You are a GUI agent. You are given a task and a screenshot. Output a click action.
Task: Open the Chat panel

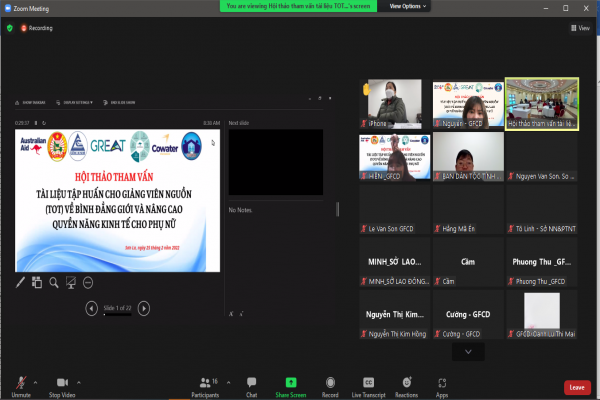tap(251, 383)
